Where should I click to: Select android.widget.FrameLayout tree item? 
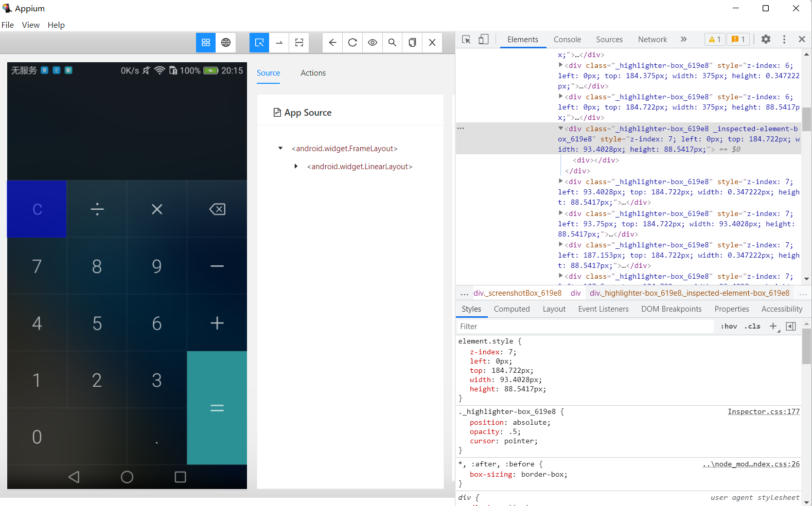click(x=345, y=149)
